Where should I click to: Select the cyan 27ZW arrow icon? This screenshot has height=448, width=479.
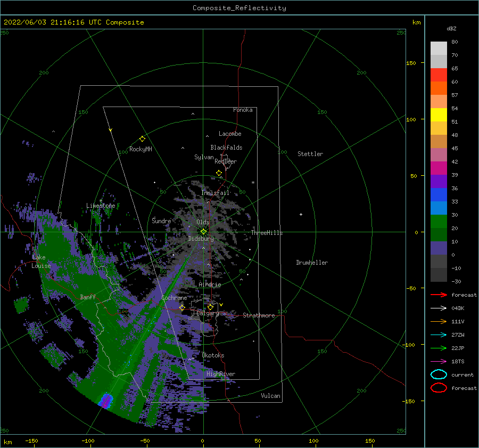(x=439, y=335)
